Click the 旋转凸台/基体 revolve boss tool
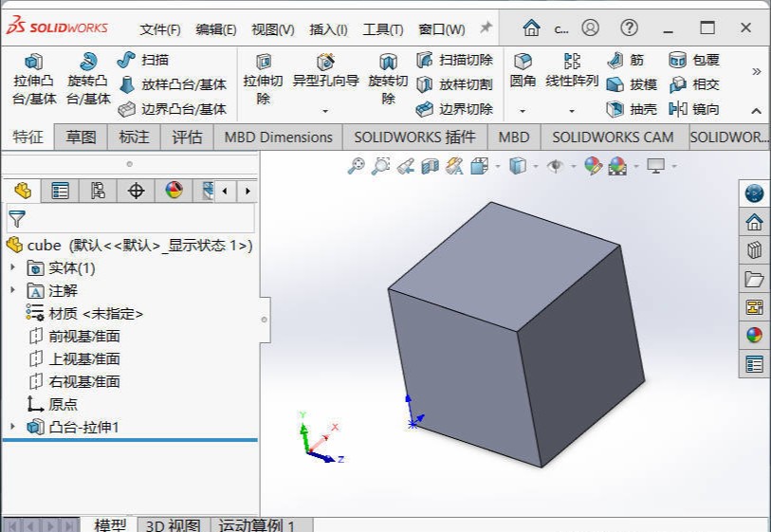The width and height of the screenshot is (771, 532). click(88, 78)
